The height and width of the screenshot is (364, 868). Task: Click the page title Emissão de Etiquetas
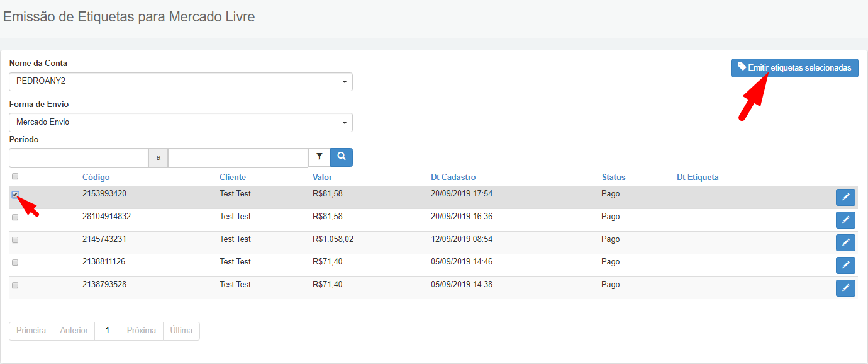pyautogui.click(x=129, y=17)
